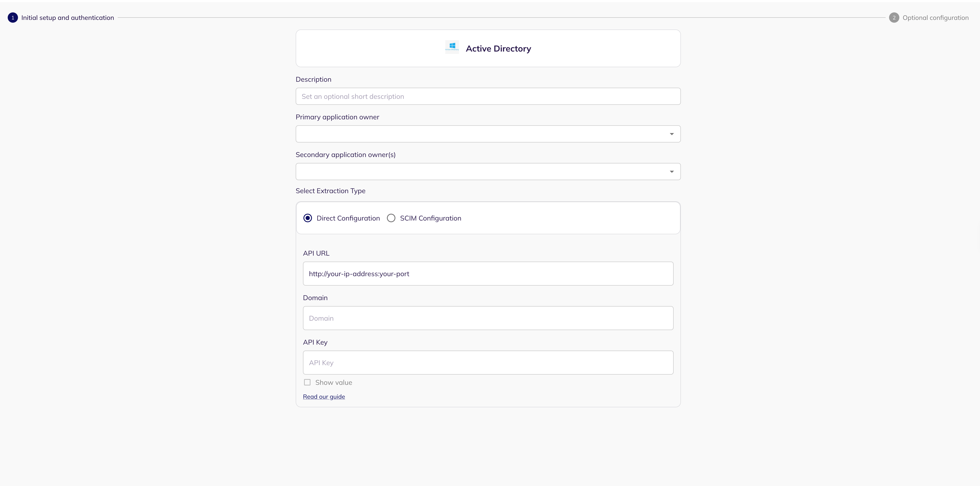The image size is (980, 486).
Task: Open the Primary application owner dropdown
Action: point(483,134)
